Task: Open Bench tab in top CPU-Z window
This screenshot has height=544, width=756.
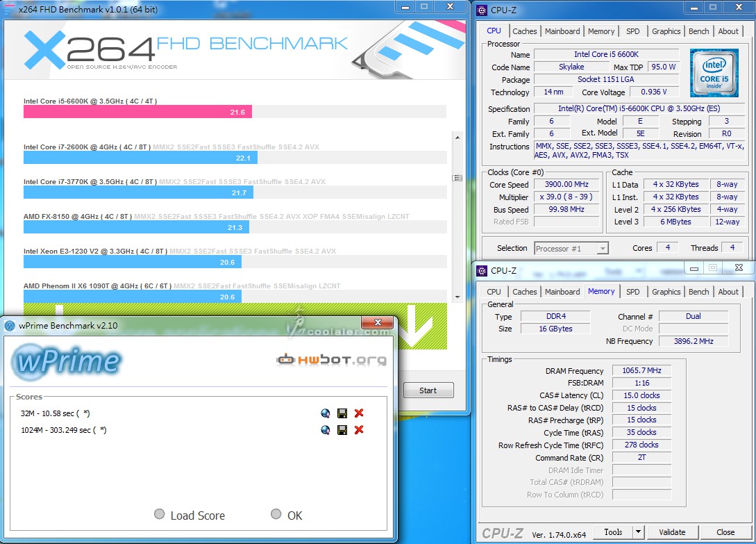Action: (698, 31)
